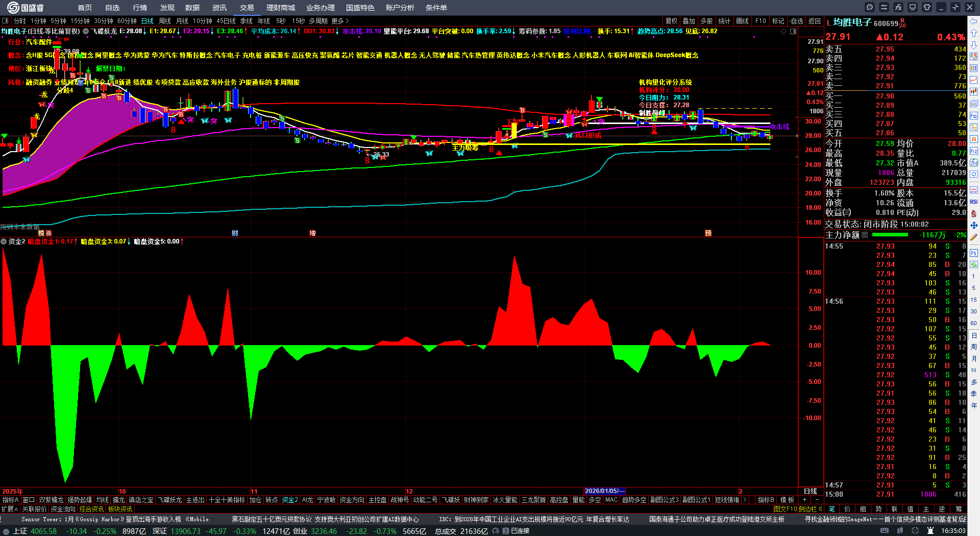980x536 pixels.
Task: Click the 15 minute icon in right sidebar
Action: pos(974,300)
